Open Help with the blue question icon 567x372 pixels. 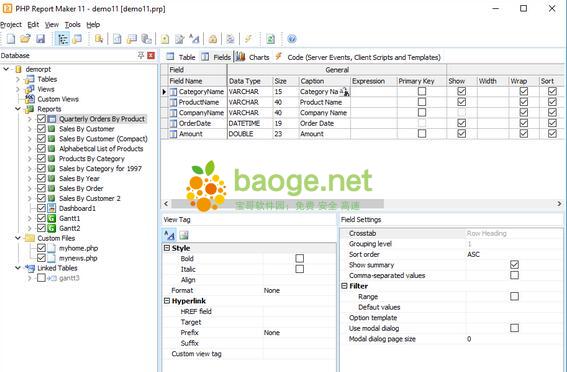[292, 39]
